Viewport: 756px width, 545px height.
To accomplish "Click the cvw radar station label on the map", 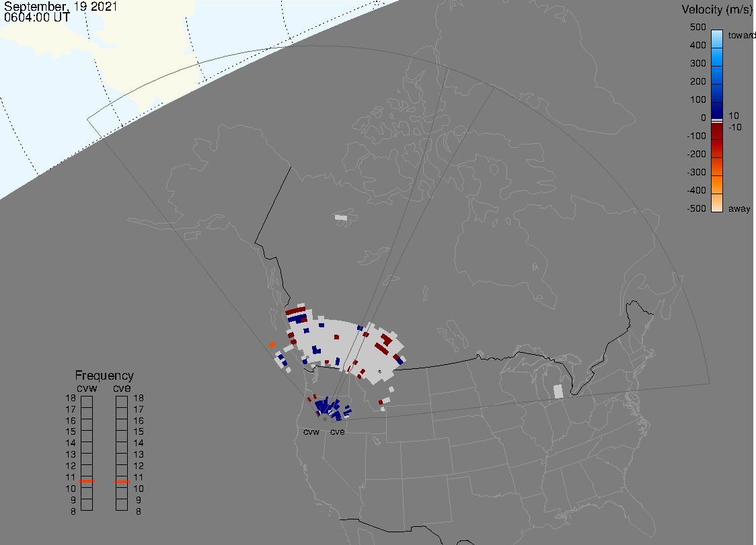I will (x=311, y=432).
